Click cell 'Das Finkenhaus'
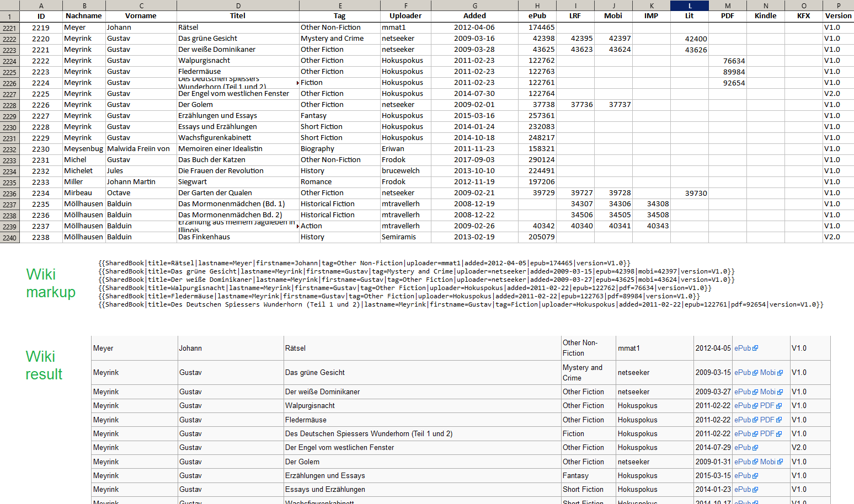This screenshot has height=504, width=854. click(x=238, y=237)
